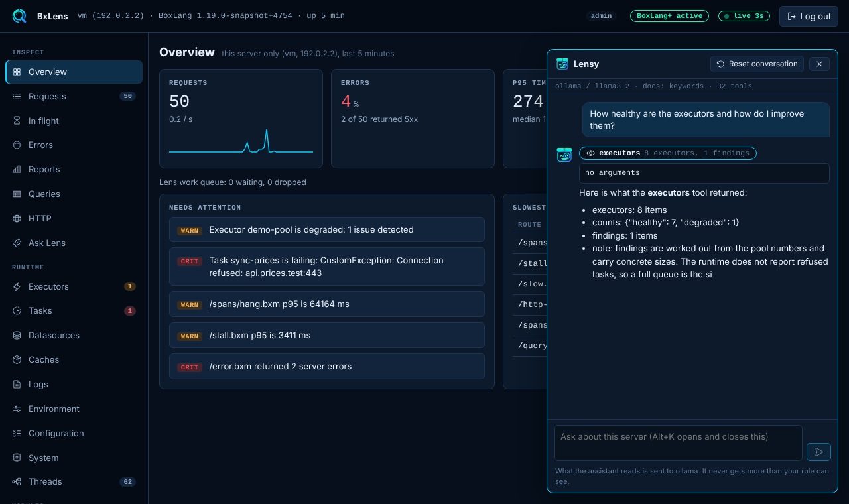Screen dimensions: 849x504
Task: Click the Requests count badge 50
Action: tap(128, 96)
